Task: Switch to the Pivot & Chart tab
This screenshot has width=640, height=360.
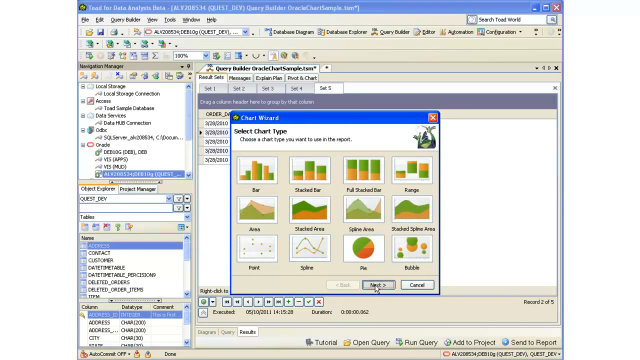Action: (302, 78)
